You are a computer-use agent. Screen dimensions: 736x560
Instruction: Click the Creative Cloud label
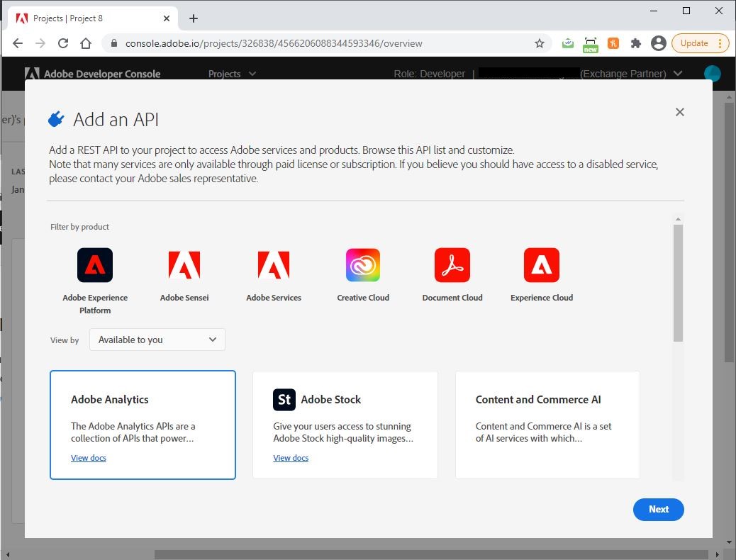[363, 298]
